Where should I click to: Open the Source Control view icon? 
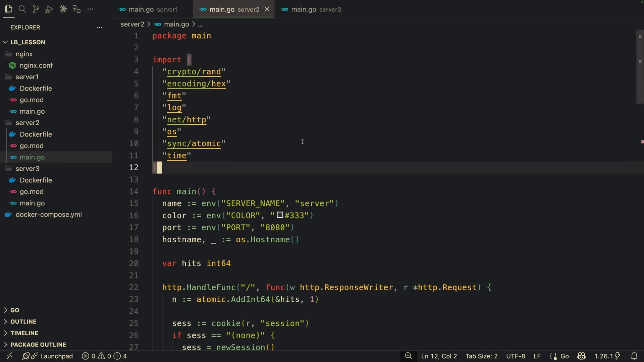pos(36,9)
